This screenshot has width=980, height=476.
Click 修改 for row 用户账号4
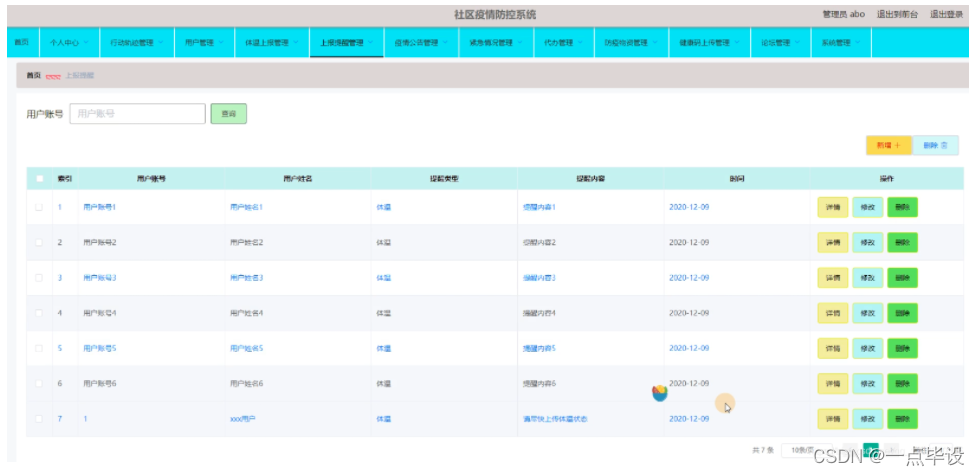coord(868,313)
